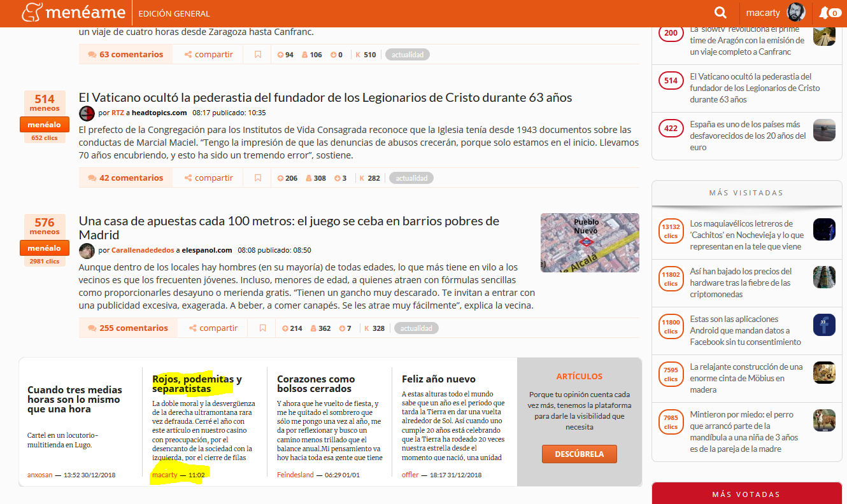Open sidebar story on Android apps Facebook
847x504 pixels.
click(x=745, y=330)
